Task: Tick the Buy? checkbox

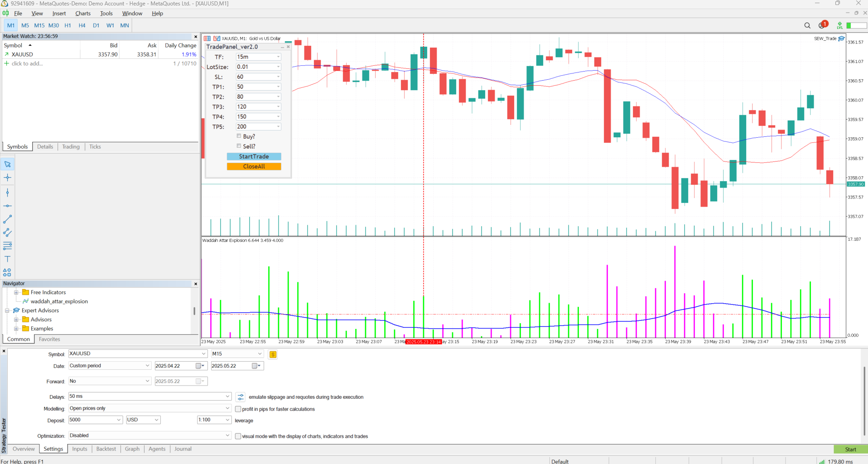Action: coord(239,136)
